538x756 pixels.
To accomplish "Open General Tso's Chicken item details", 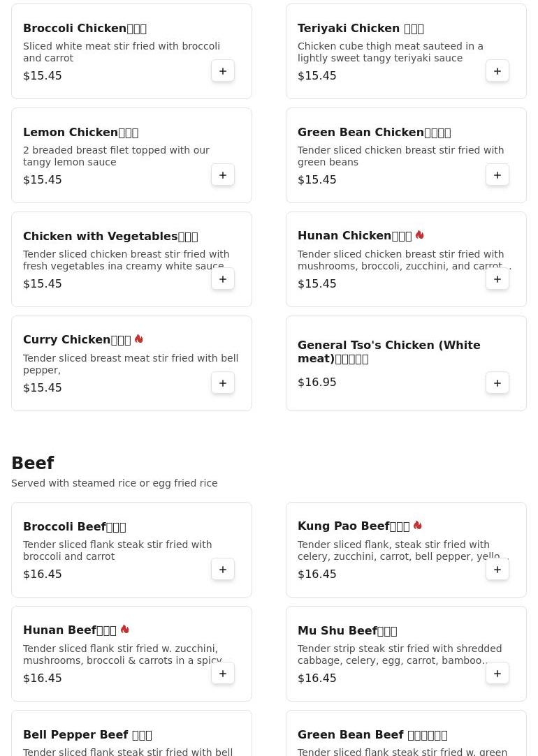I will coord(389,352).
